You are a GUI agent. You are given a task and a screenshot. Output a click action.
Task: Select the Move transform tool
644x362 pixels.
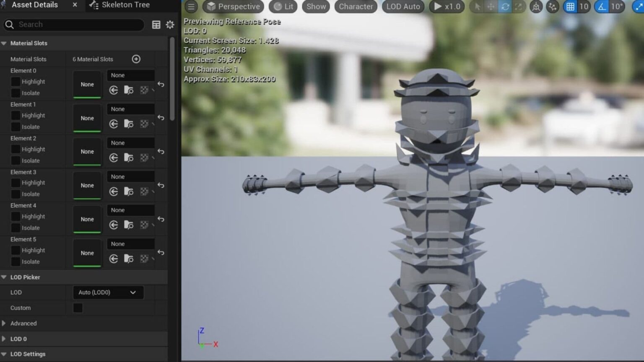coord(491,7)
